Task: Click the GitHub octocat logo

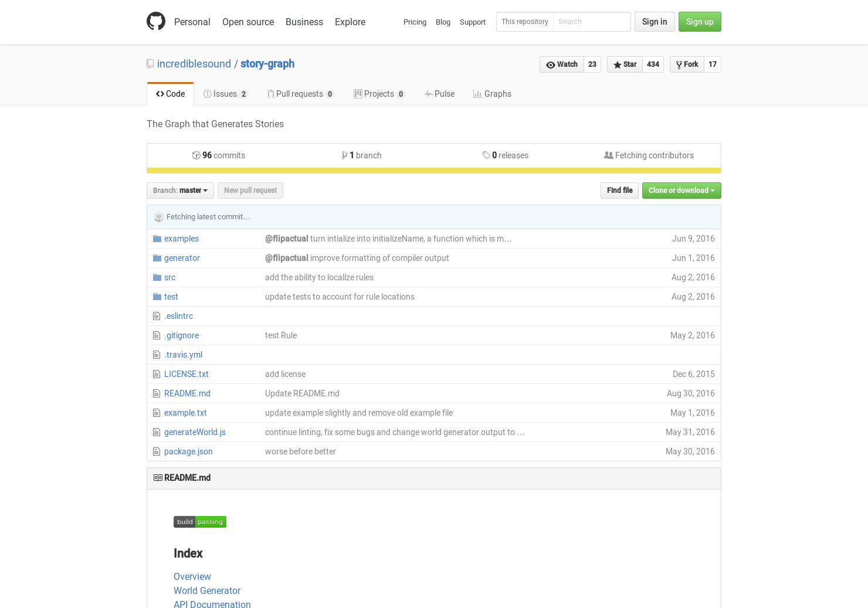Action: pyautogui.click(x=156, y=21)
